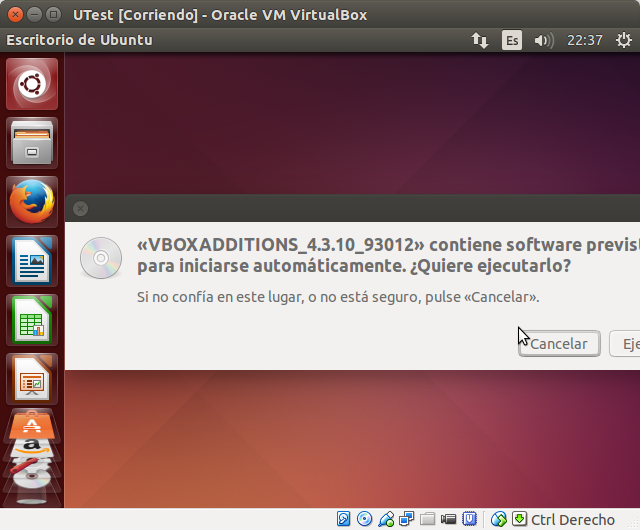640x530 pixels.
Task: Click the host key green arrow icon
Action: tap(519, 519)
